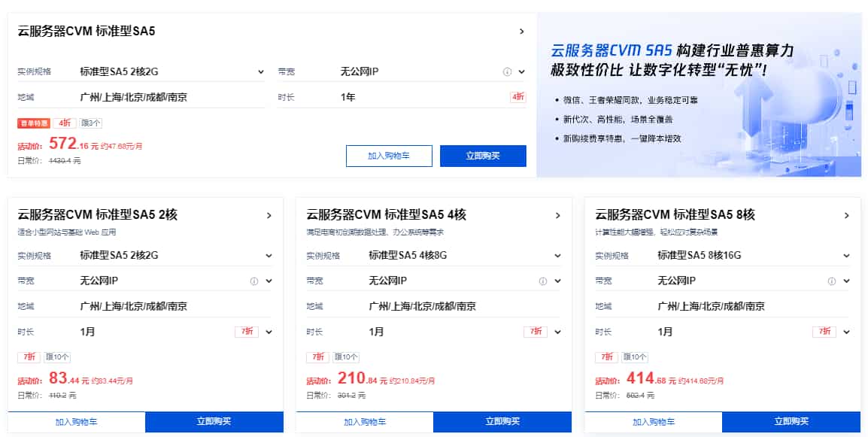Expand the 实例规格 dropdown on the top SA5 card
Screen dimensions: 868x437
pyautogui.click(x=262, y=71)
